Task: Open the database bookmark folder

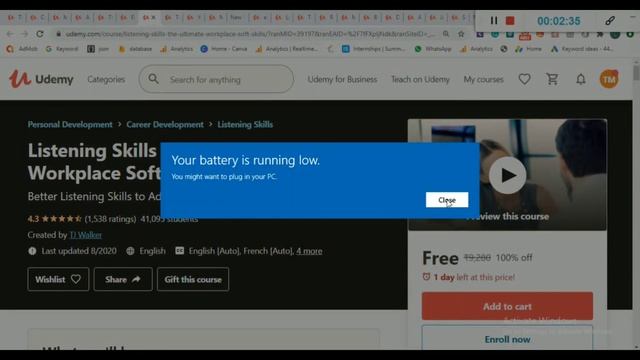Action: [x=135, y=49]
